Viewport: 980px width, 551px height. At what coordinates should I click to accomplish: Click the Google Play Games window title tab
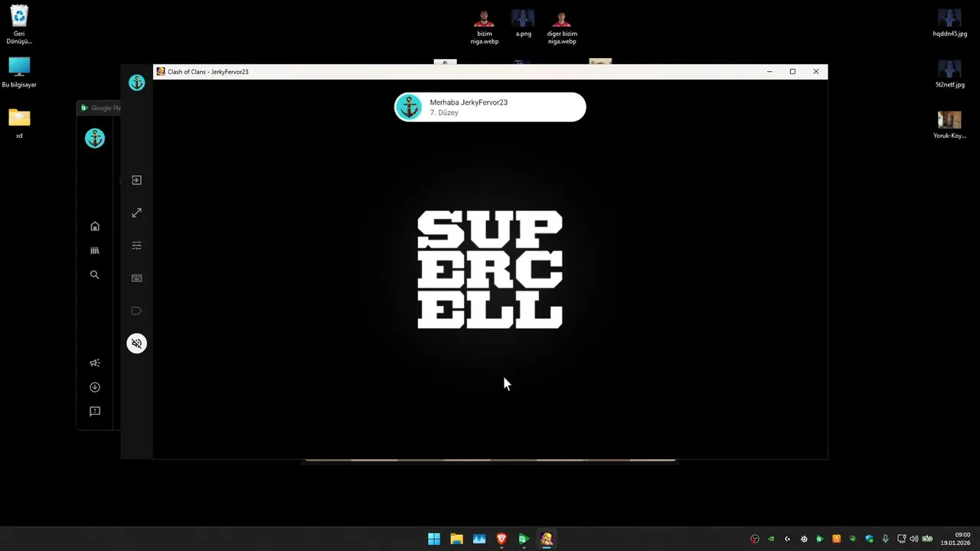(x=100, y=108)
